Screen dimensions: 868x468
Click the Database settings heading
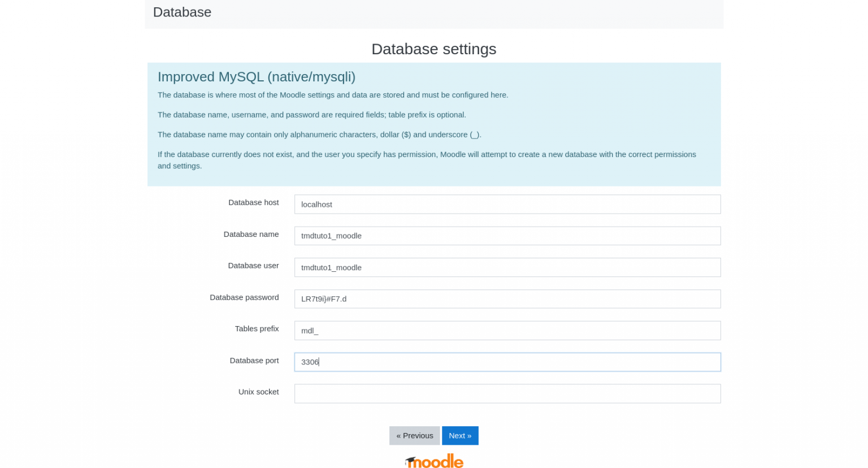pyautogui.click(x=434, y=49)
